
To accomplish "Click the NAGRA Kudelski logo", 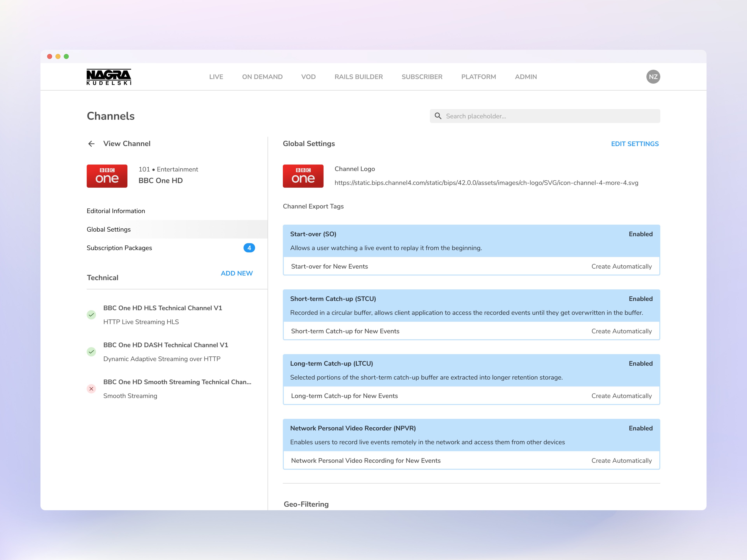I will click(109, 77).
